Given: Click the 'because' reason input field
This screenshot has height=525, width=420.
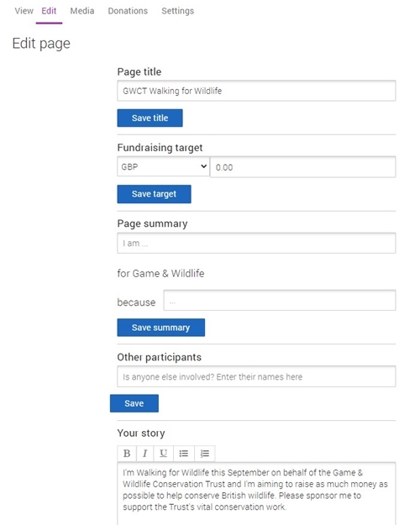Looking at the screenshot, I should click(280, 301).
